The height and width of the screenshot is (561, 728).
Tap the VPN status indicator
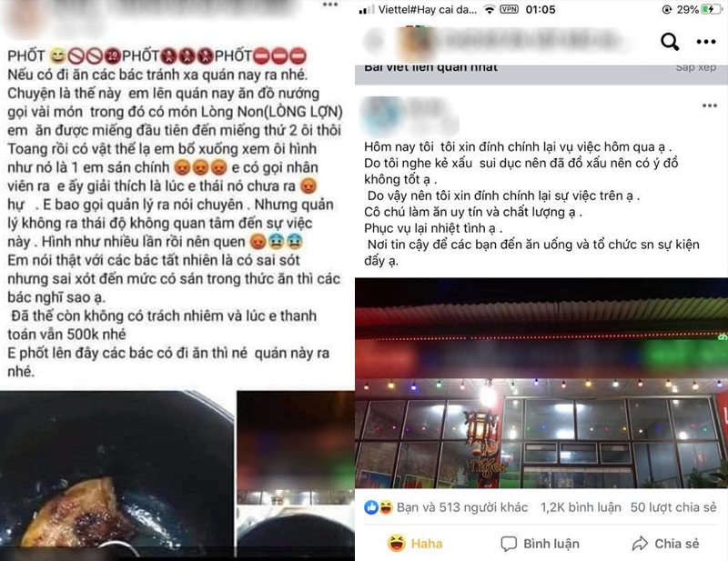509,9
